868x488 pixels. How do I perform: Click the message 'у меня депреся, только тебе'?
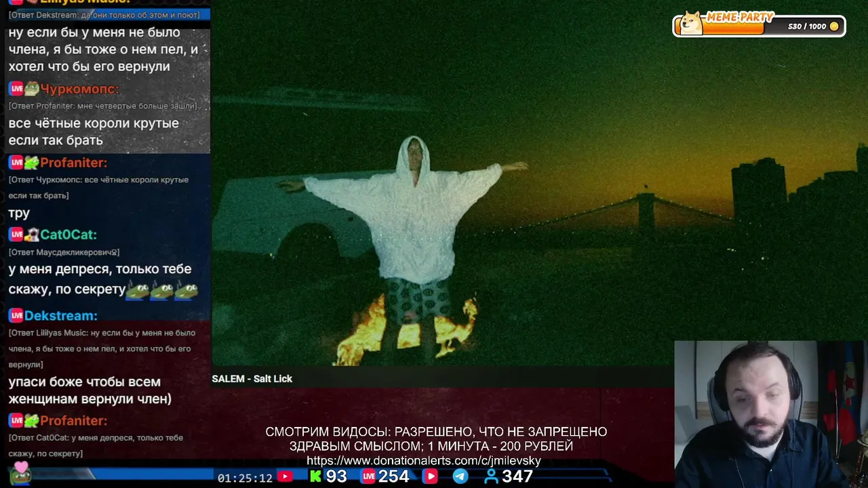[x=100, y=269]
